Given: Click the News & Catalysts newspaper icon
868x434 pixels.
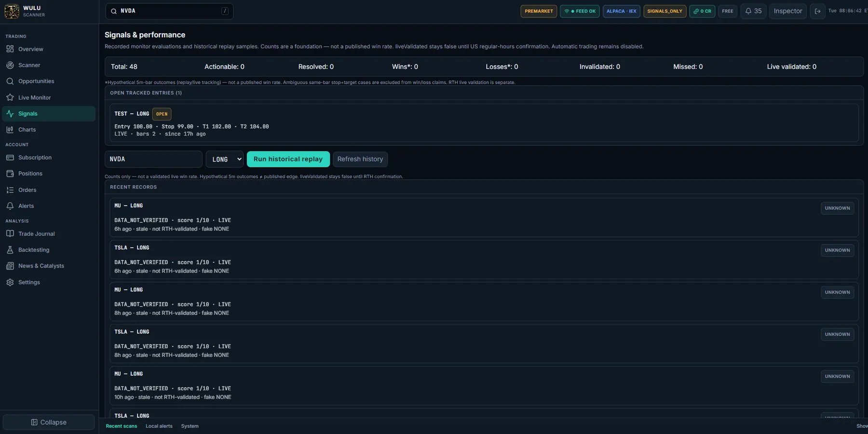Looking at the screenshot, I should click(10, 266).
